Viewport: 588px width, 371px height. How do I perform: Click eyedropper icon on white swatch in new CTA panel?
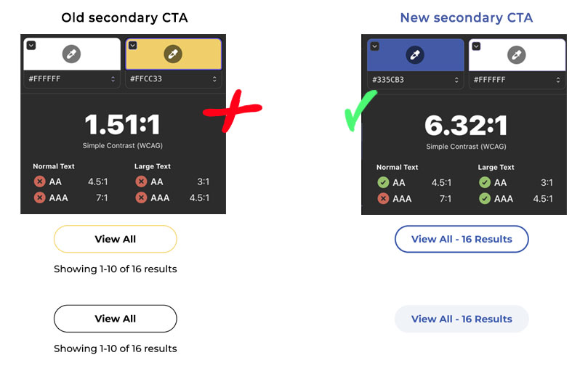pyautogui.click(x=516, y=55)
